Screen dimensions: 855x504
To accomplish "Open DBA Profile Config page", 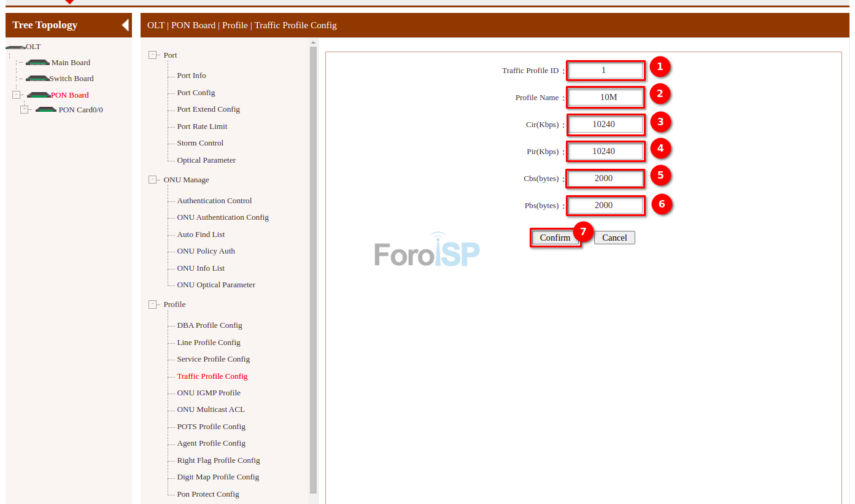I will coord(209,325).
